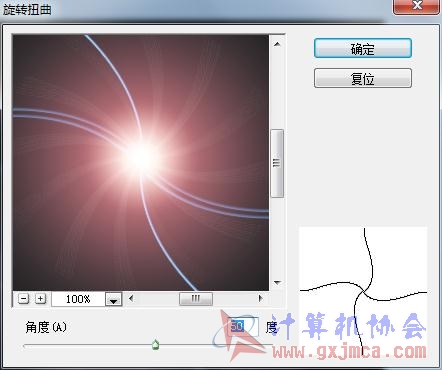Click the vertical scrollbar thumb beside preview
Image resolution: width=442 pixels, height=370 pixels.
277,163
